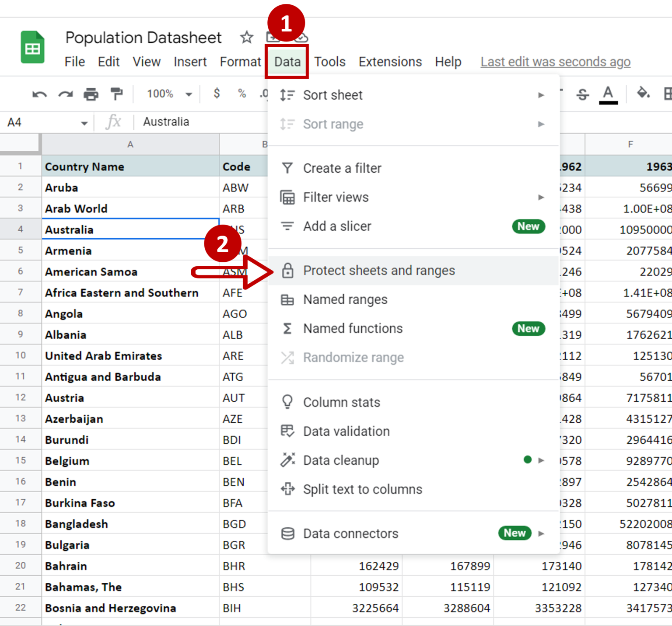Select the Paint format tool

[116, 94]
